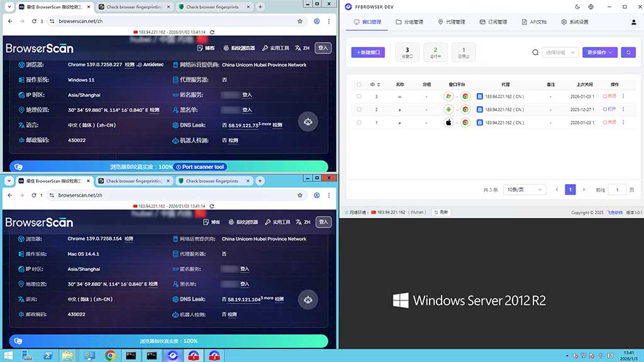Viewport: 644px width, 362px height.
Task: Click the profile avatar in top browser toolbar
Action: [x=317, y=21]
